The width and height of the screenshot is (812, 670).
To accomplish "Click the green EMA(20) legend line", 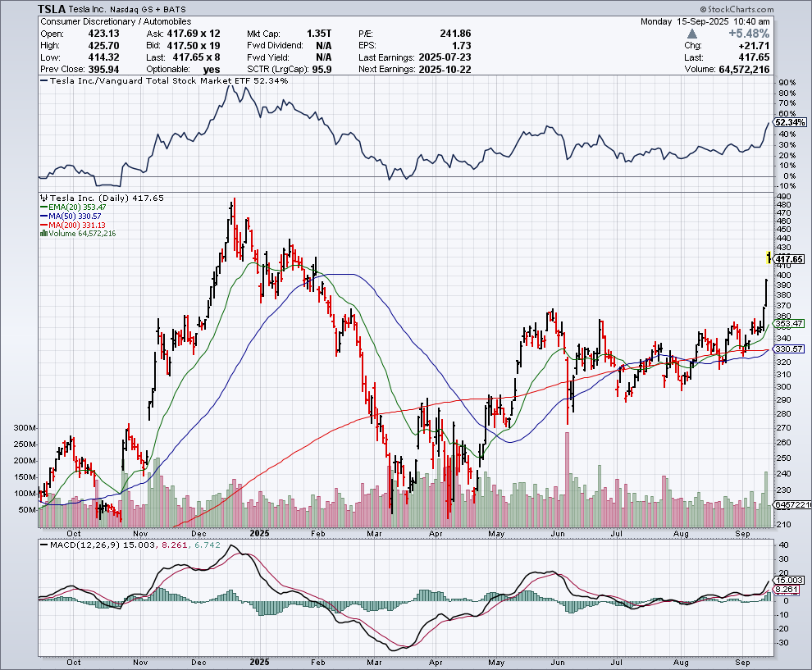I will click(43, 207).
